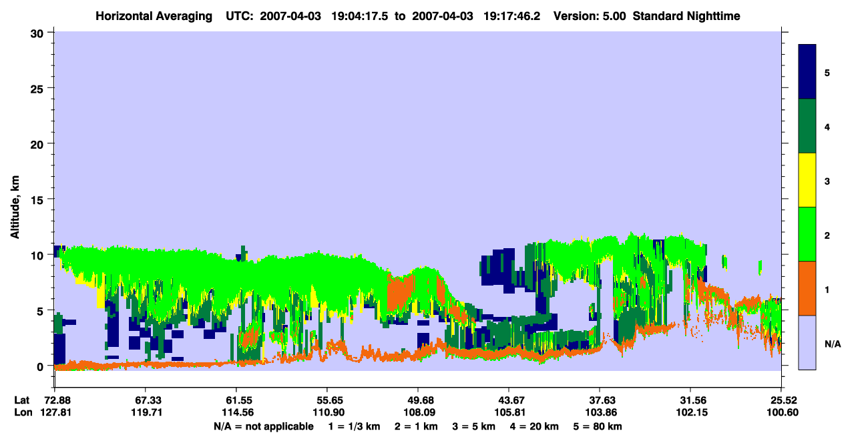
Task: Click the dark green colorbar segment for 4
Action: tap(807, 126)
